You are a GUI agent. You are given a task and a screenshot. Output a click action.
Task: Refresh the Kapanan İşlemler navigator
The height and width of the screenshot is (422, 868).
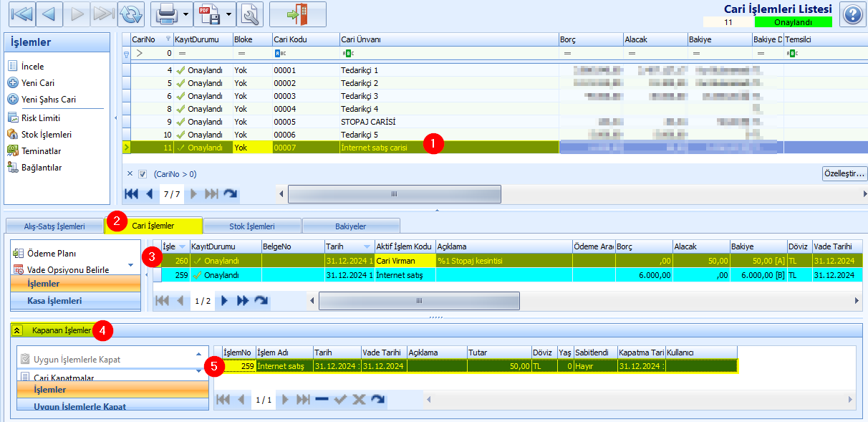coord(378,400)
